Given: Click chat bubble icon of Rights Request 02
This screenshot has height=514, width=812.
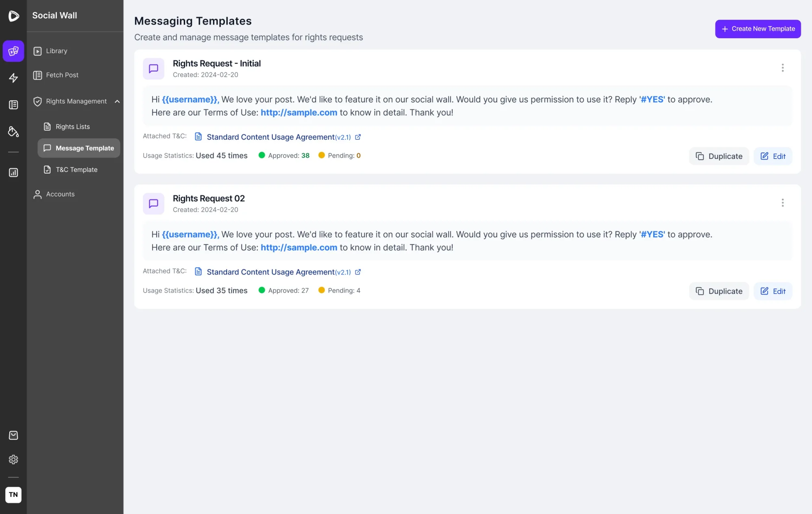Looking at the screenshot, I should 153,204.
